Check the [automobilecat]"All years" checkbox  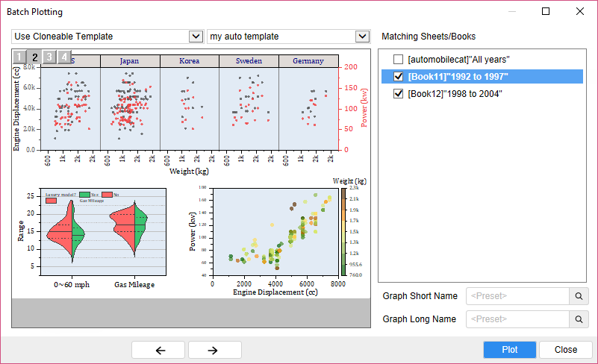399,59
